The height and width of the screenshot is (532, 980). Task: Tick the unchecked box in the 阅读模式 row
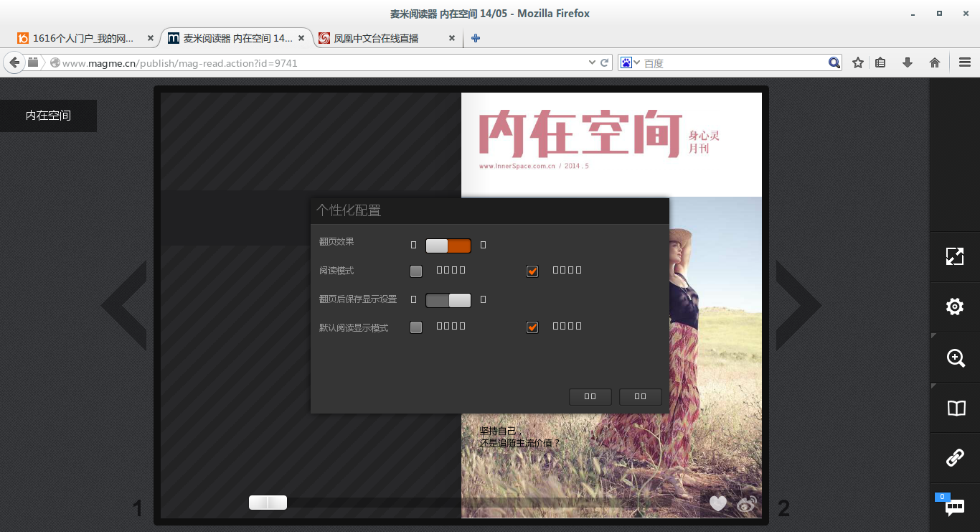pos(416,271)
